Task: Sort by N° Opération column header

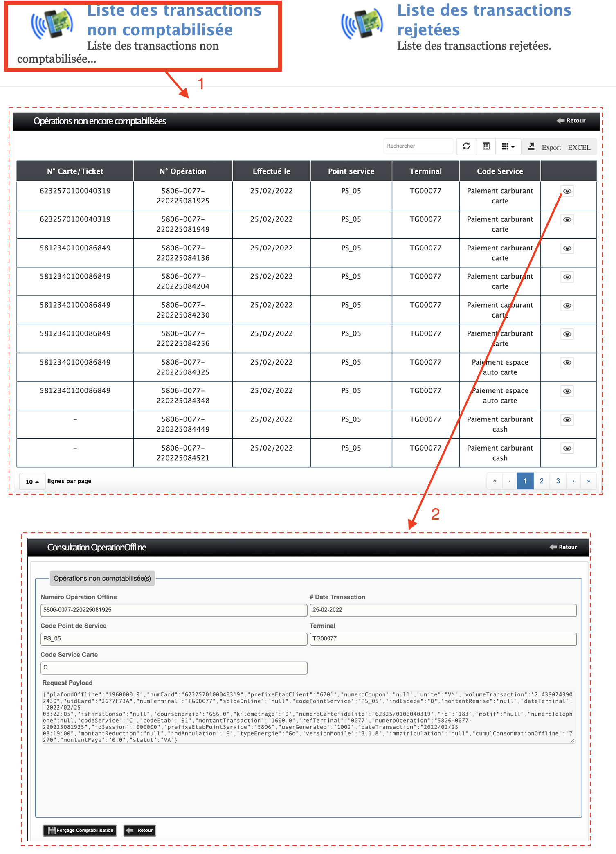Action: 183,171
